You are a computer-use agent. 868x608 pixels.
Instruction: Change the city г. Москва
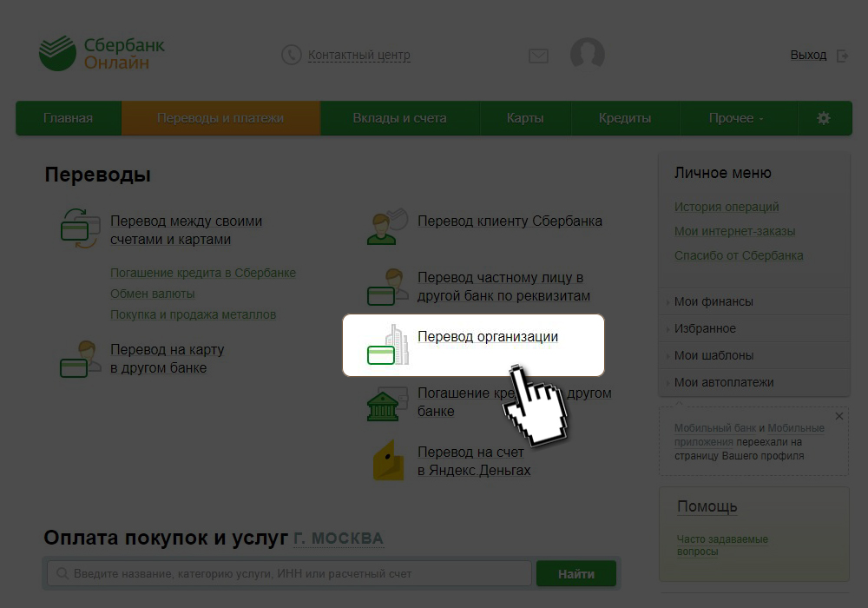[339, 539]
